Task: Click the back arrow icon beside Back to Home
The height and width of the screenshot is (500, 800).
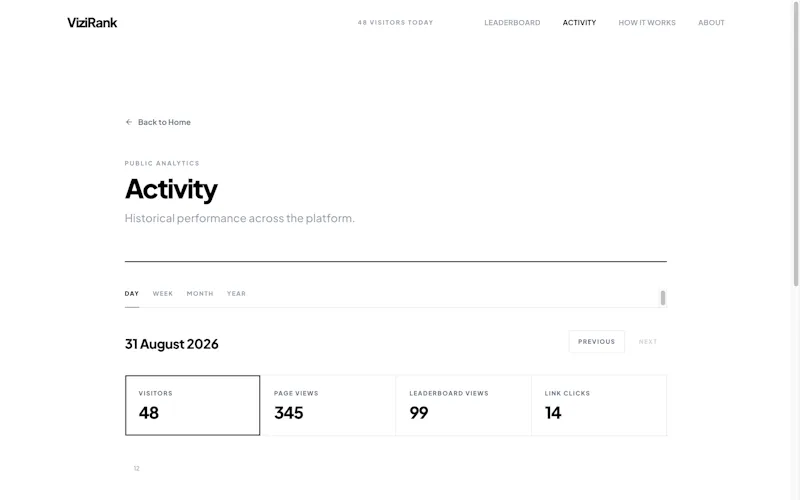Action: (129, 122)
